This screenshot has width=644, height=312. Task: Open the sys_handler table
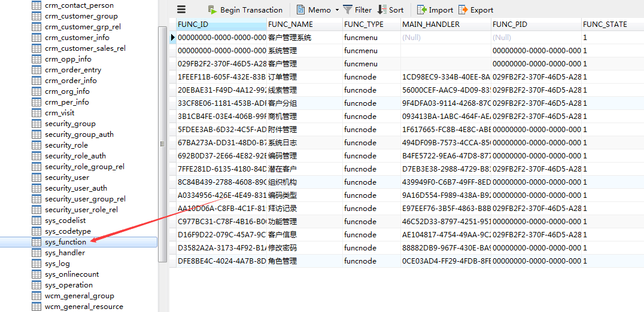(65, 253)
